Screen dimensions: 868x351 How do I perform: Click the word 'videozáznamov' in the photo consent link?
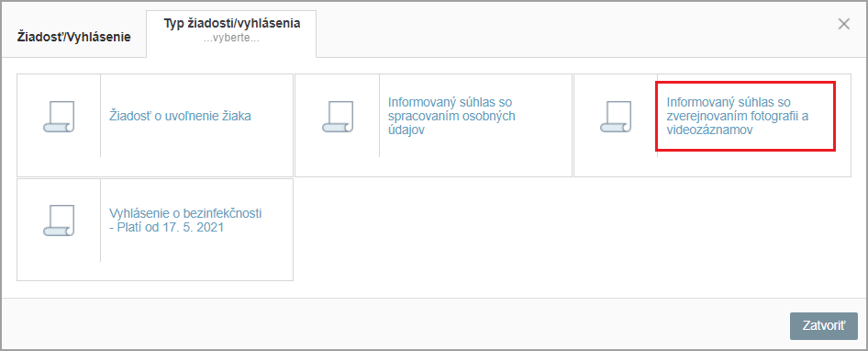[704, 130]
